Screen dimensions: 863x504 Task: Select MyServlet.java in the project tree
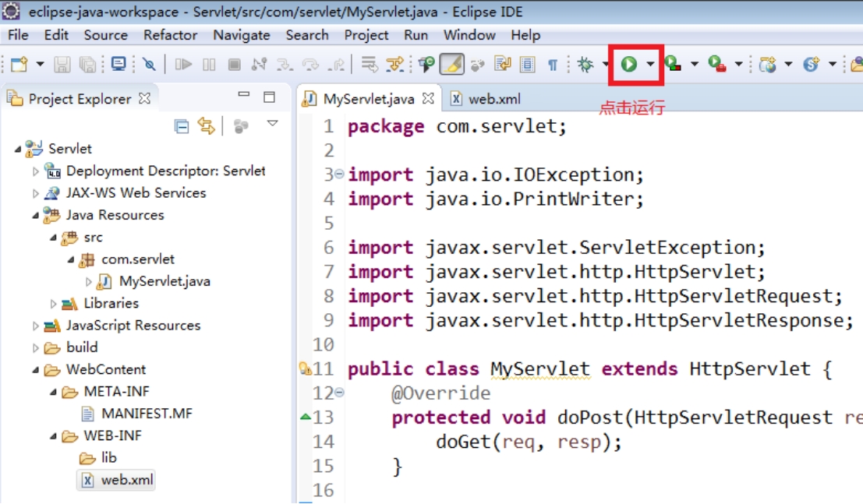[164, 281]
